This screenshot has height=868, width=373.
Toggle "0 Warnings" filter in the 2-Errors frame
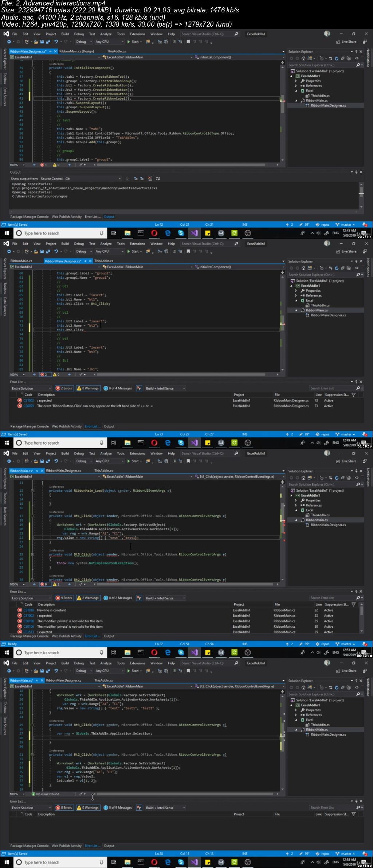coord(88,388)
